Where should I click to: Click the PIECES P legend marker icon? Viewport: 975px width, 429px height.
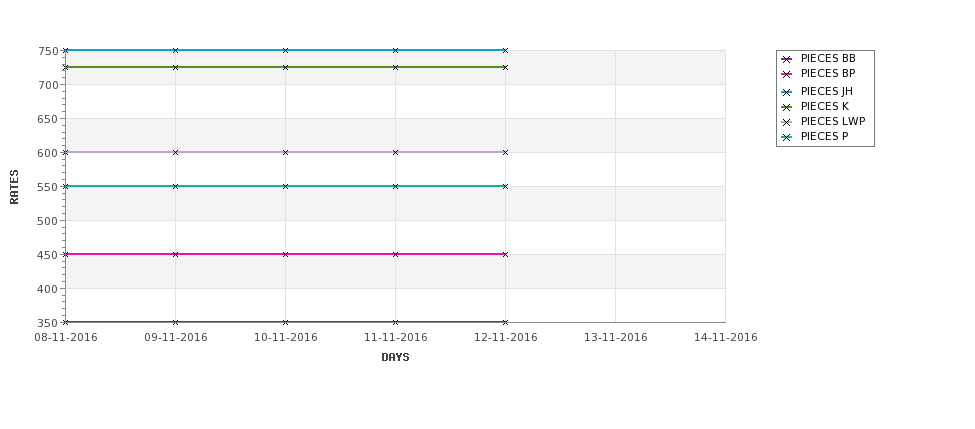(787, 137)
